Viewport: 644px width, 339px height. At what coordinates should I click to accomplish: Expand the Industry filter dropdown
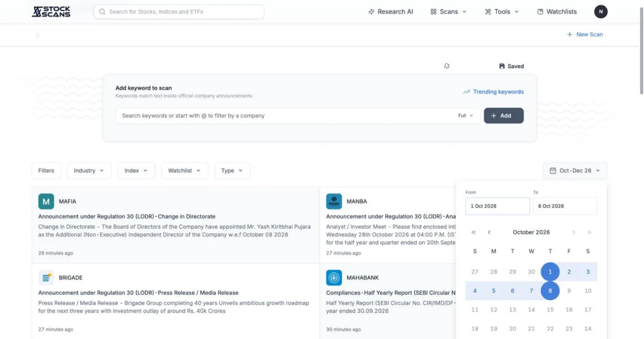pyautogui.click(x=89, y=171)
